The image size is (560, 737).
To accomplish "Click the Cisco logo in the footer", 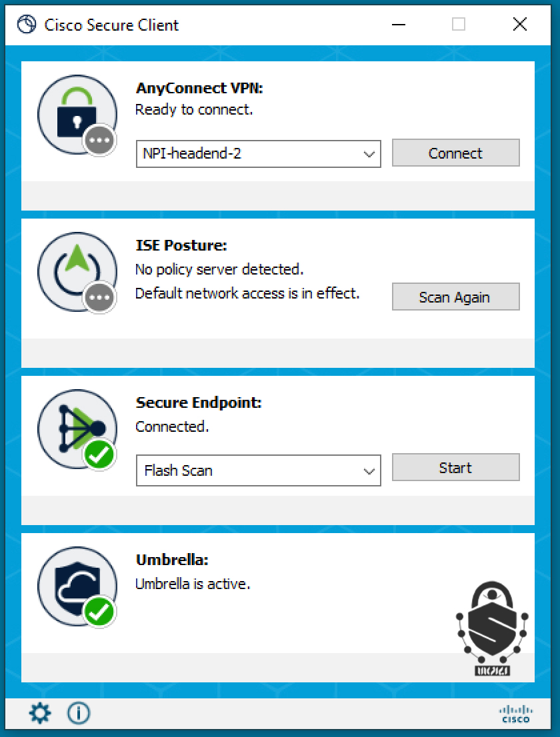I will (516, 714).
